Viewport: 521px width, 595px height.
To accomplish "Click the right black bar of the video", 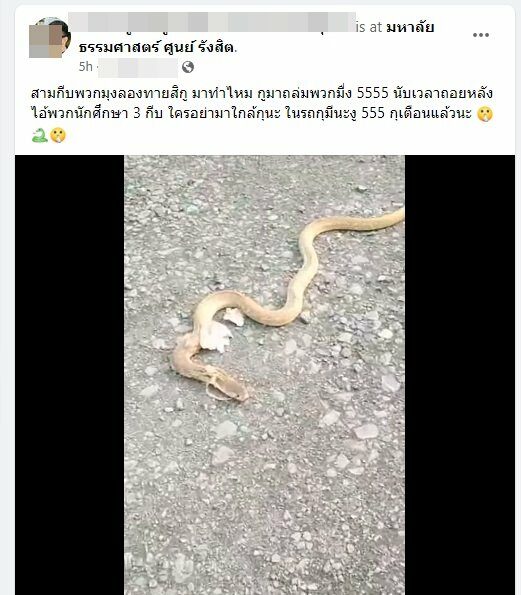I will coord(460,375).
